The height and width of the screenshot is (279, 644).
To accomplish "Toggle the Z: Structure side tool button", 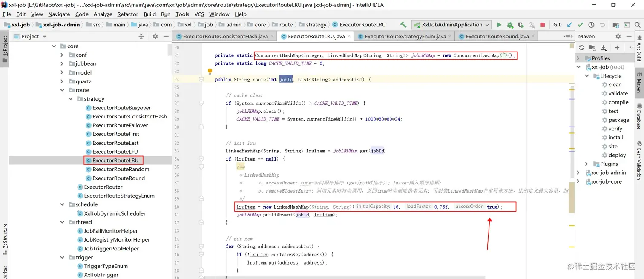I will (x=5, y=239).
